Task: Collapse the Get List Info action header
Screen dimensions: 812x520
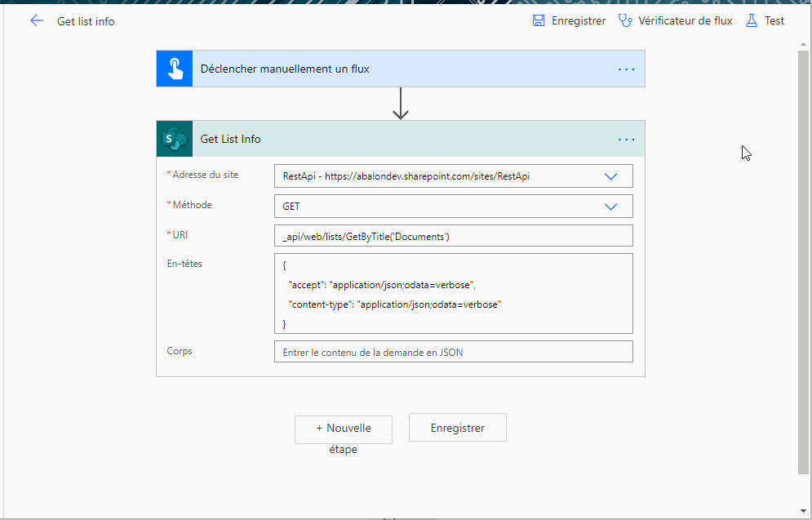Action: coord(401,139)
